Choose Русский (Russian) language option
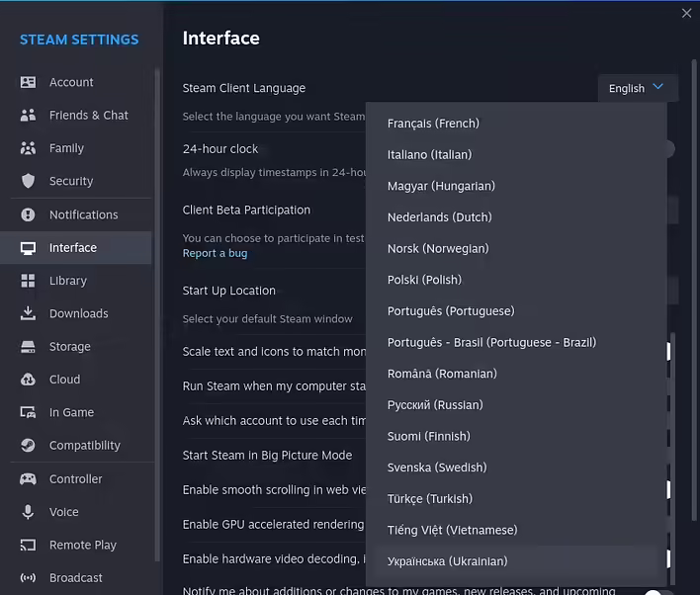Viewport: 700px width, 595px height. pyautogui.click(x=516, y=405)
